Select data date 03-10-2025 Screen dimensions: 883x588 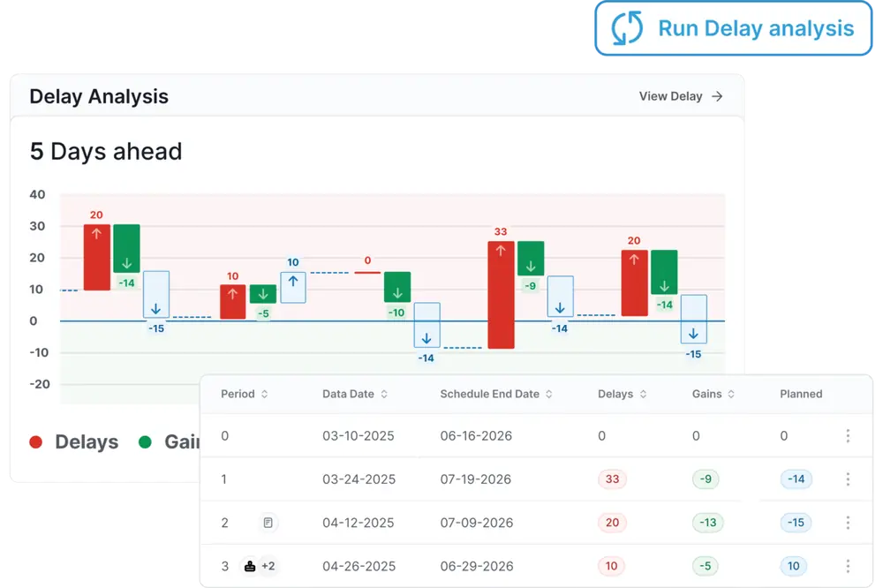pyautogui.click(x=358, y=436)
